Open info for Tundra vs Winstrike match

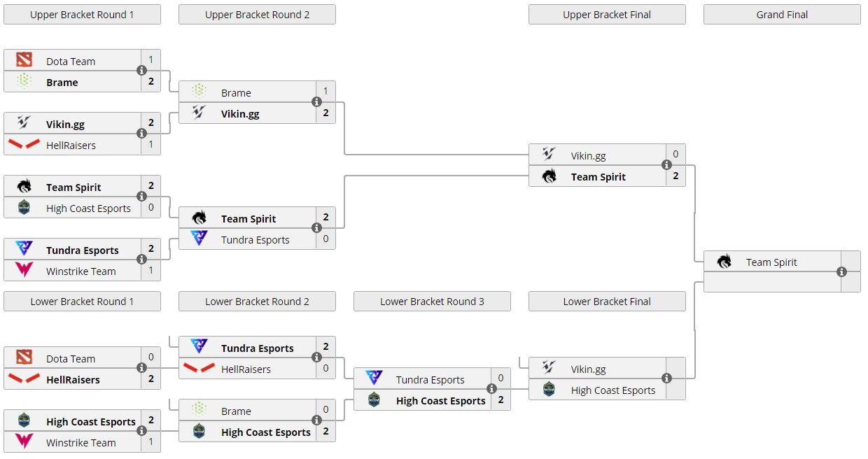[141, 260]
